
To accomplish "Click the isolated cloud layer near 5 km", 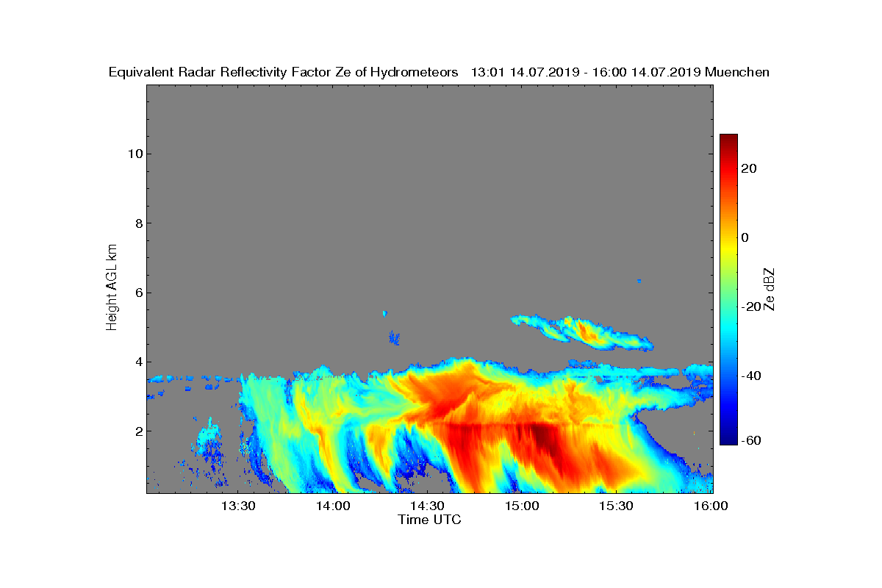I will point(582,331).
